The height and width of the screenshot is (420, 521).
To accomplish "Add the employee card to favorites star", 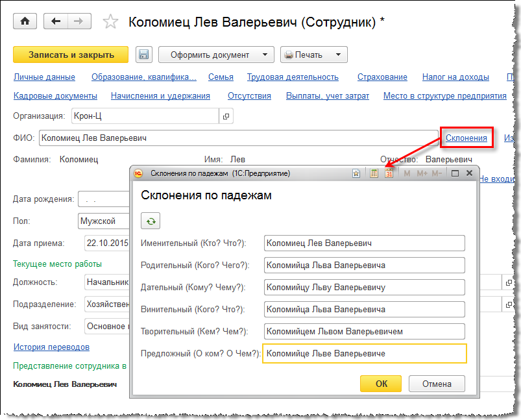I will (111, 22).
